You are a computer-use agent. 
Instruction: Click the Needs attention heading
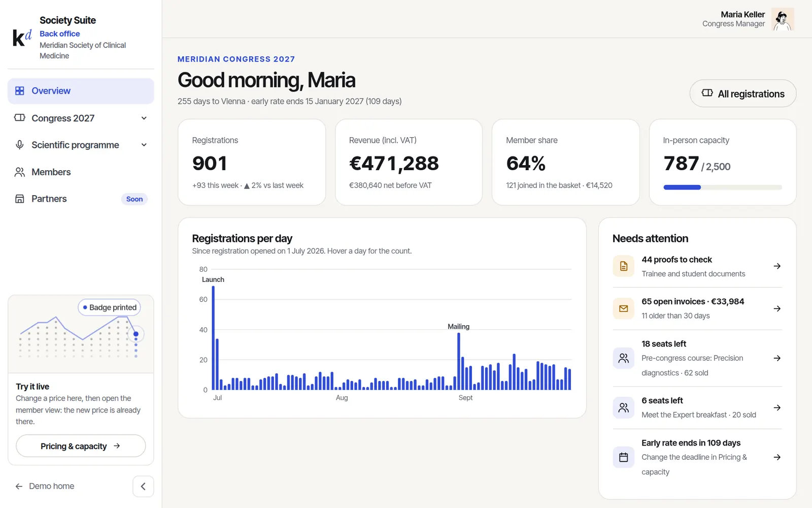(x=650, y=238)
